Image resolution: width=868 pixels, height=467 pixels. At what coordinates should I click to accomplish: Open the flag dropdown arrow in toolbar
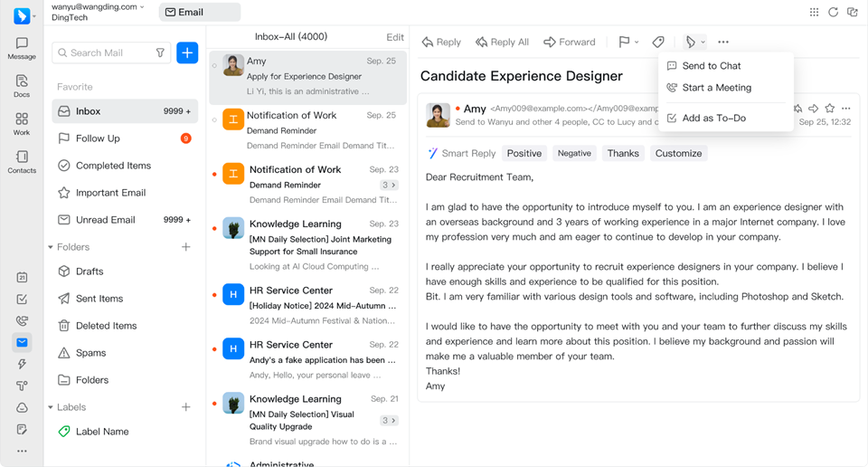pos(637,43)
